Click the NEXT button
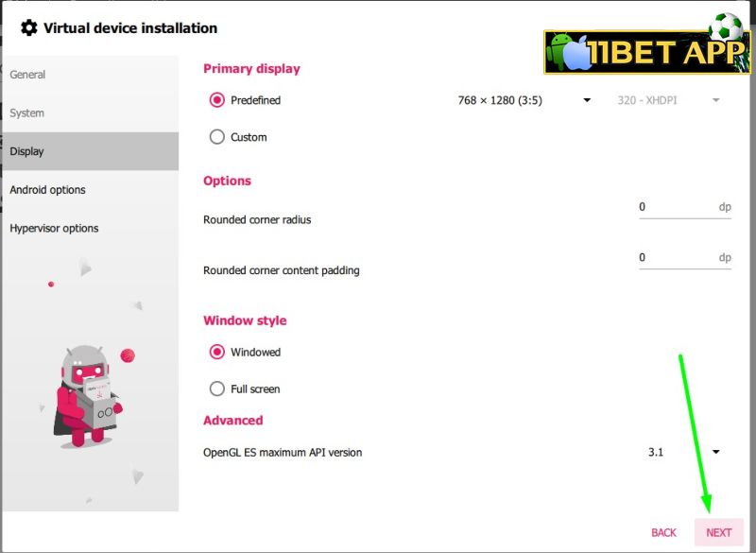Image resolution: width=756 pixels, height=553 pixels. [x=719, y=532]
